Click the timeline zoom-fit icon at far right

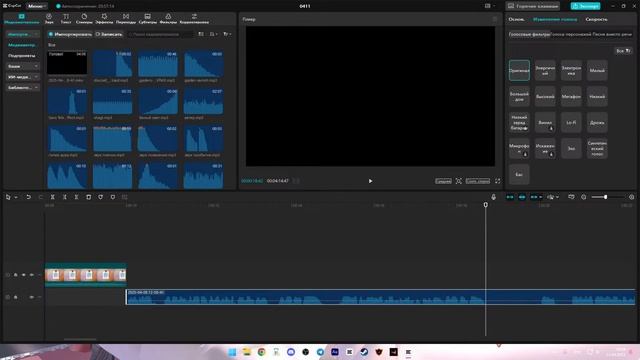pyautogui.click(x=631, y=197)
